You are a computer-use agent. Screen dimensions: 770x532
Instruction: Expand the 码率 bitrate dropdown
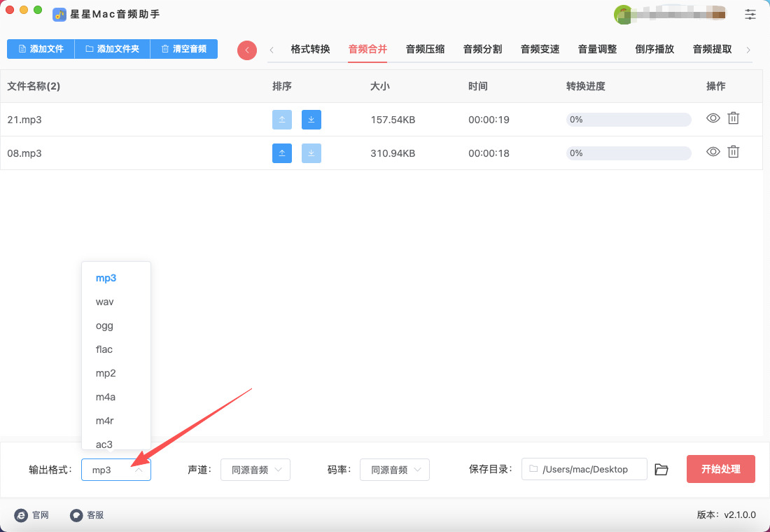(395, 470)
